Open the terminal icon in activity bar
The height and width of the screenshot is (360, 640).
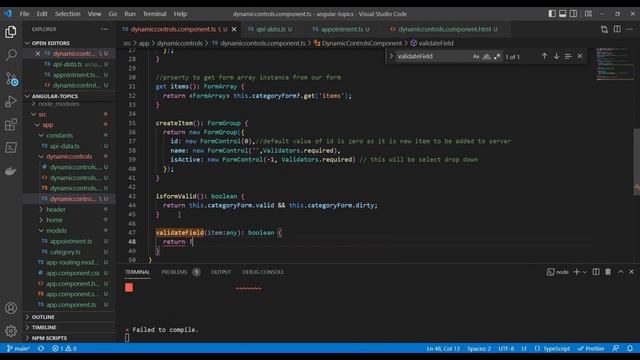(x=11, y=147)
